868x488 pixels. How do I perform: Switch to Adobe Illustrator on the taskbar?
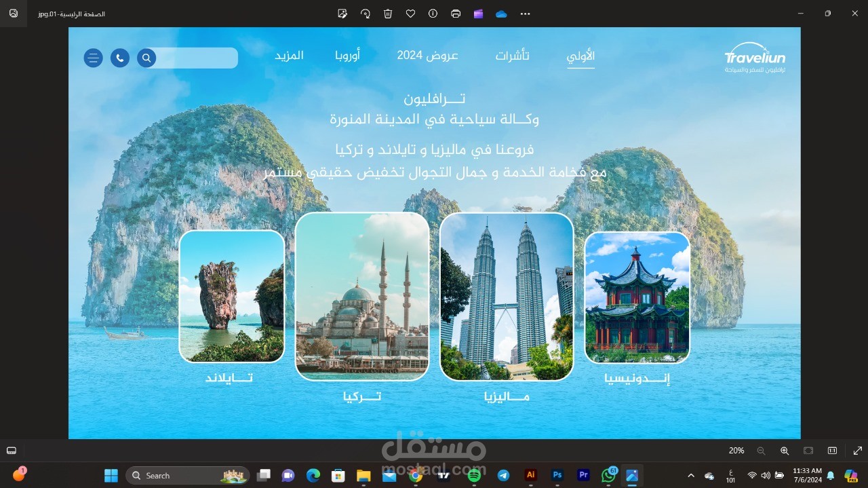pyautogui.click(x=531, y=475)
